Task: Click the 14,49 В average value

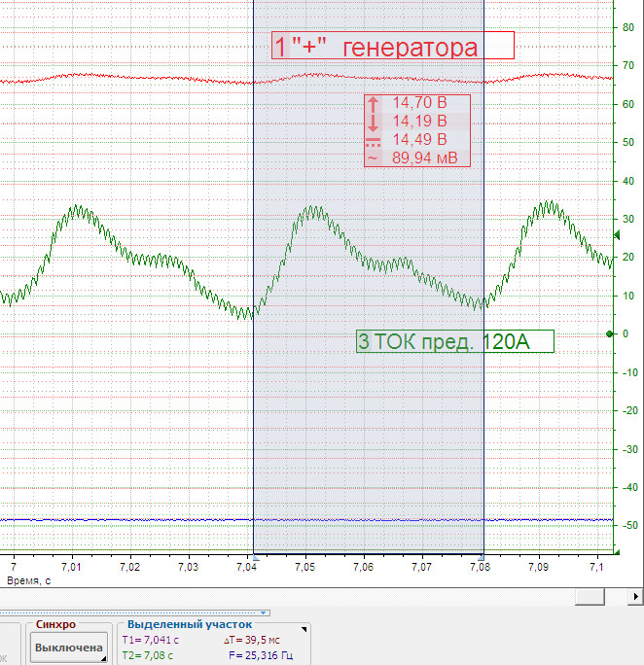Action: [419, 140]
